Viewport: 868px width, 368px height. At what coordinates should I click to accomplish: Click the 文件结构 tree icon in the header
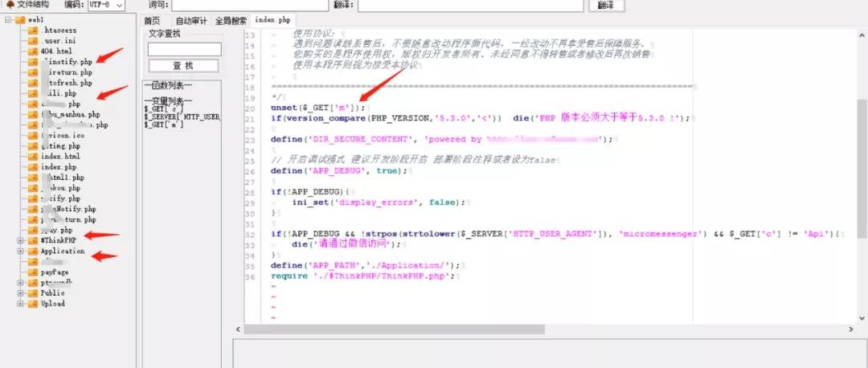[x=10, y=5]
